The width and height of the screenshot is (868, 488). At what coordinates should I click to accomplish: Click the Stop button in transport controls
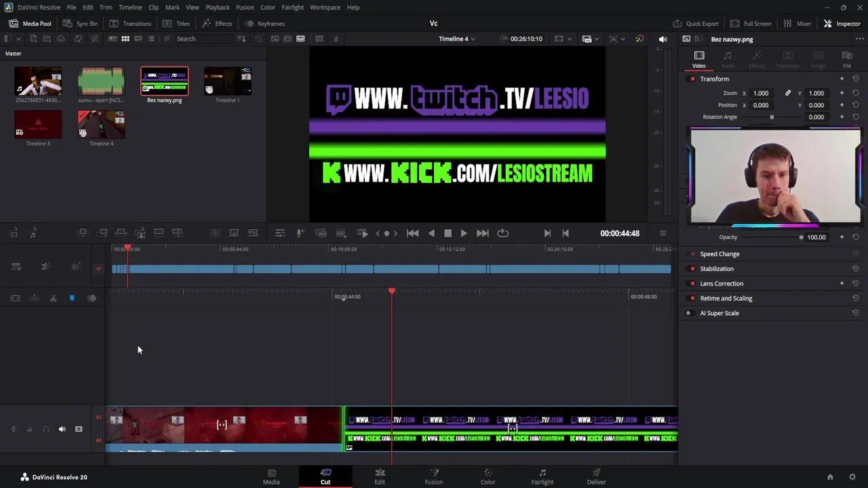click(x=448, y=233)
